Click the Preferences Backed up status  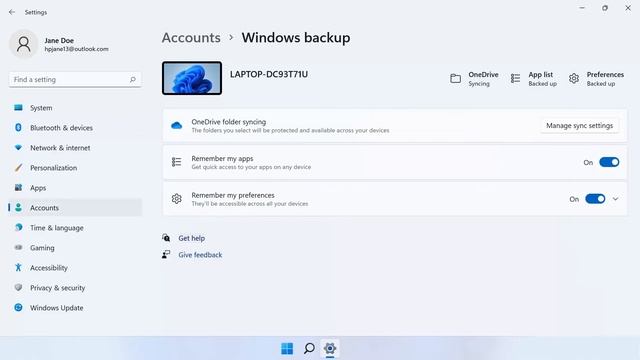click(601, 84)
